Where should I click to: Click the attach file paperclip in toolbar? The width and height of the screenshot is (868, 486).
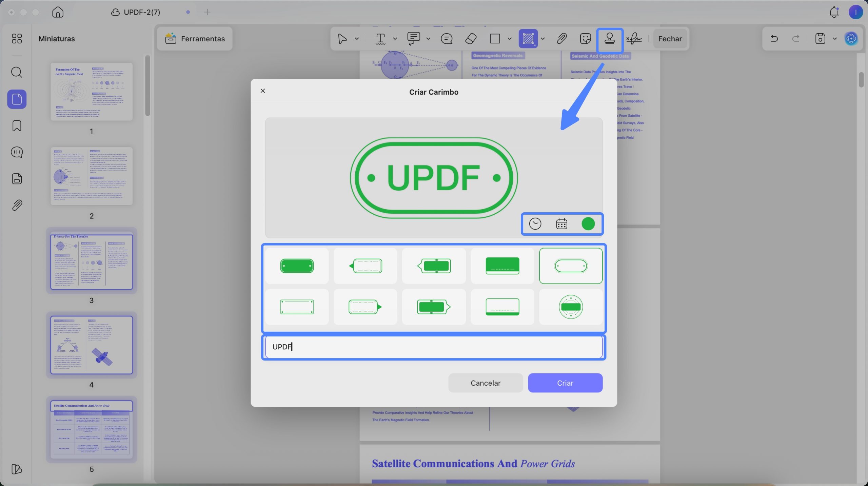(x=561, y=39)
